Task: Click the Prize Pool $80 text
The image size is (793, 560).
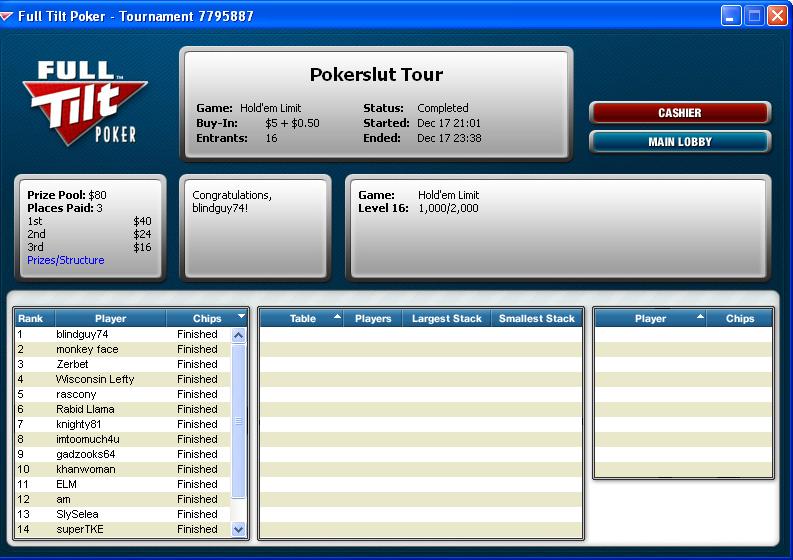Action: coord(67,195)
